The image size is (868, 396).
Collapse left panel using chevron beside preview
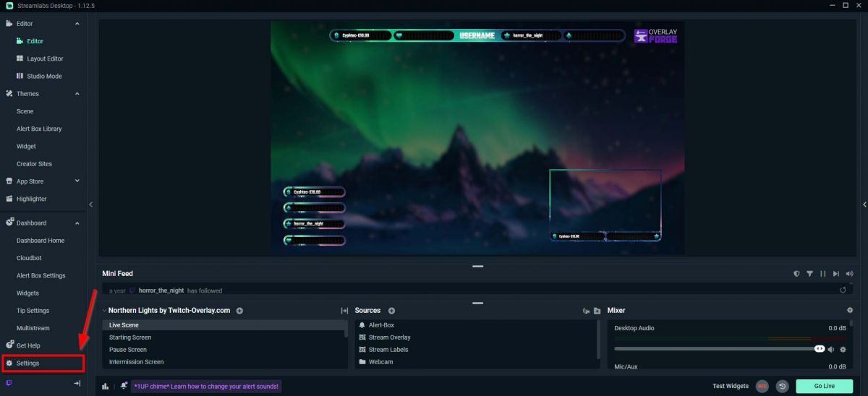coord(91,205)
